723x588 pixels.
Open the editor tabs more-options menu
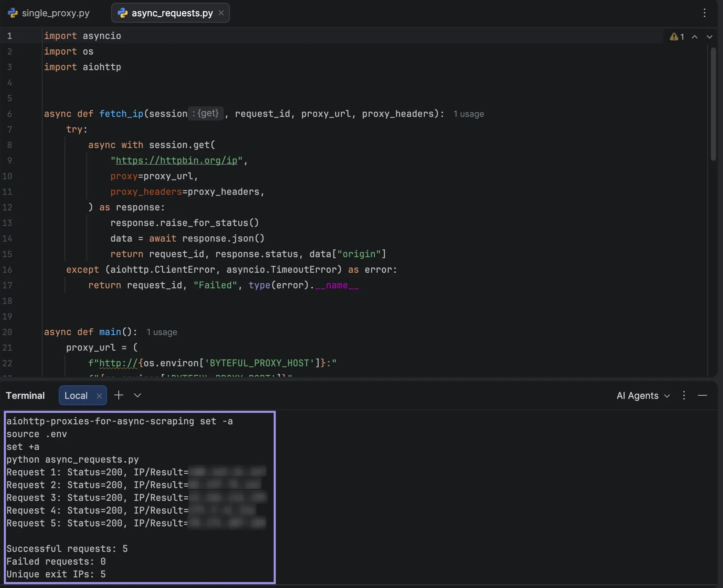coord(704,13)
